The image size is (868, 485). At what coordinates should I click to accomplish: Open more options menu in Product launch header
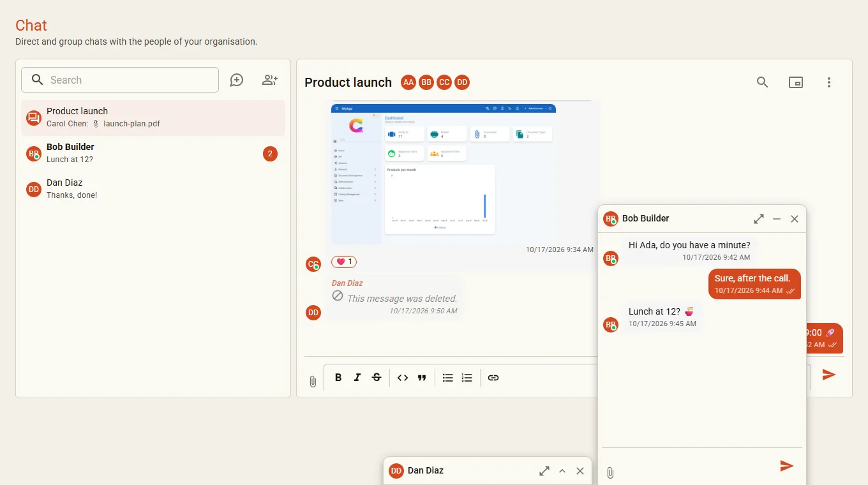coord(829,82)
